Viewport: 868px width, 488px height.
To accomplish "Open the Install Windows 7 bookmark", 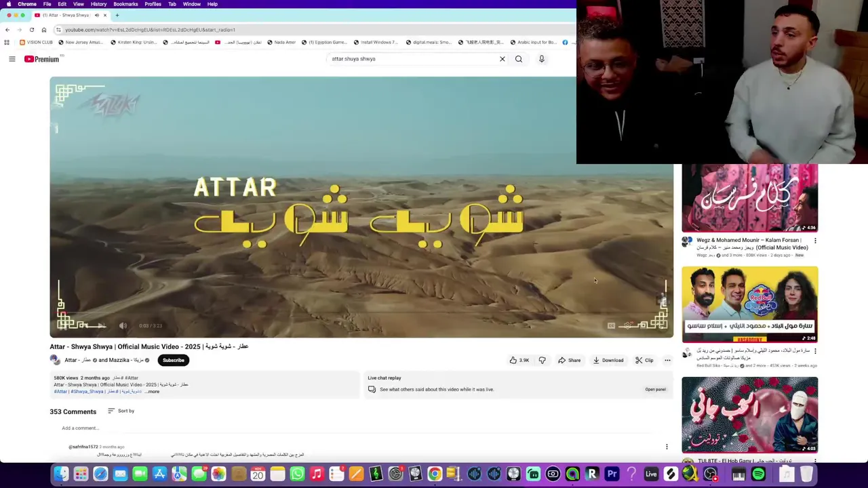I will (x=375, y=42).
